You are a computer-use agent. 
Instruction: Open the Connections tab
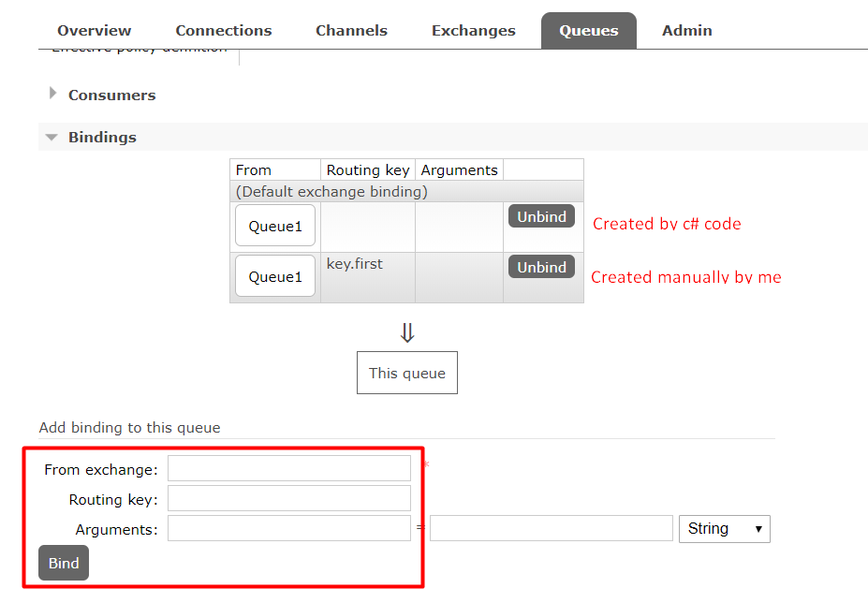coord(223,30)
